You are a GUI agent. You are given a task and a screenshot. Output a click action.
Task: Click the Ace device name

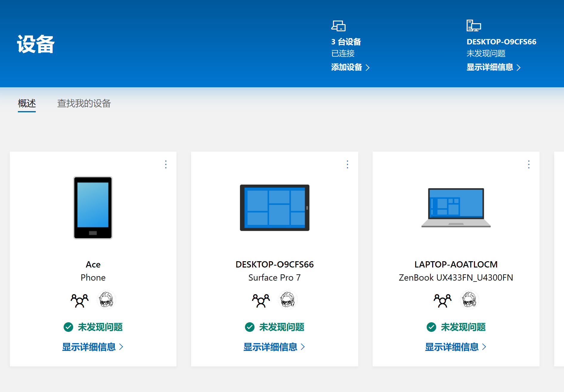tap(93, 265)
